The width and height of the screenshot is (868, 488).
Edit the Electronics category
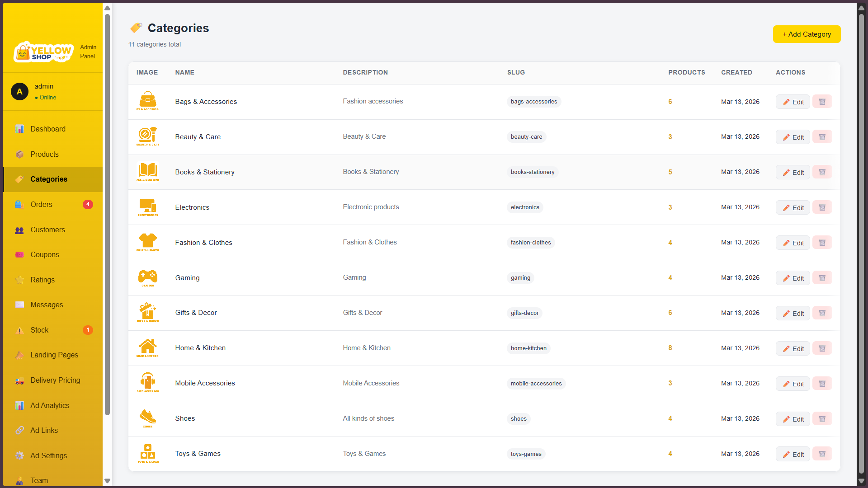[793, 208]
